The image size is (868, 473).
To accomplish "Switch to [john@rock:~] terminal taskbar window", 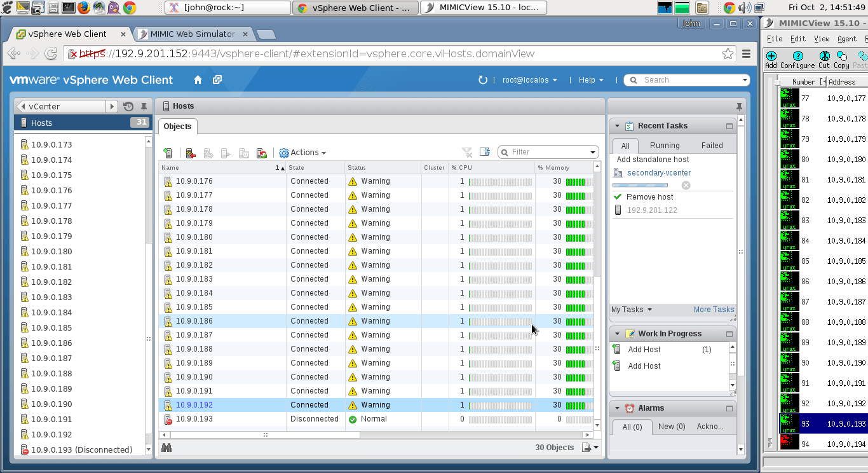I will tap(227, 8).
